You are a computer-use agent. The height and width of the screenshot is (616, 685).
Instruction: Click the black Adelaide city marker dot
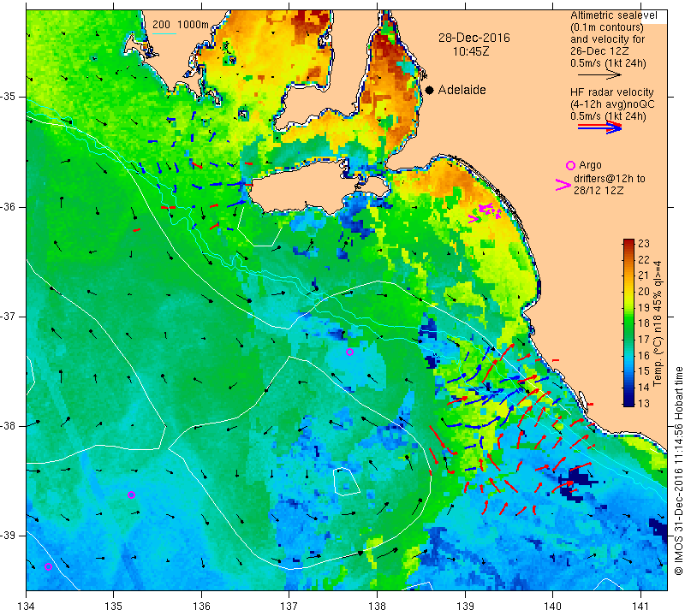point(430,90)
